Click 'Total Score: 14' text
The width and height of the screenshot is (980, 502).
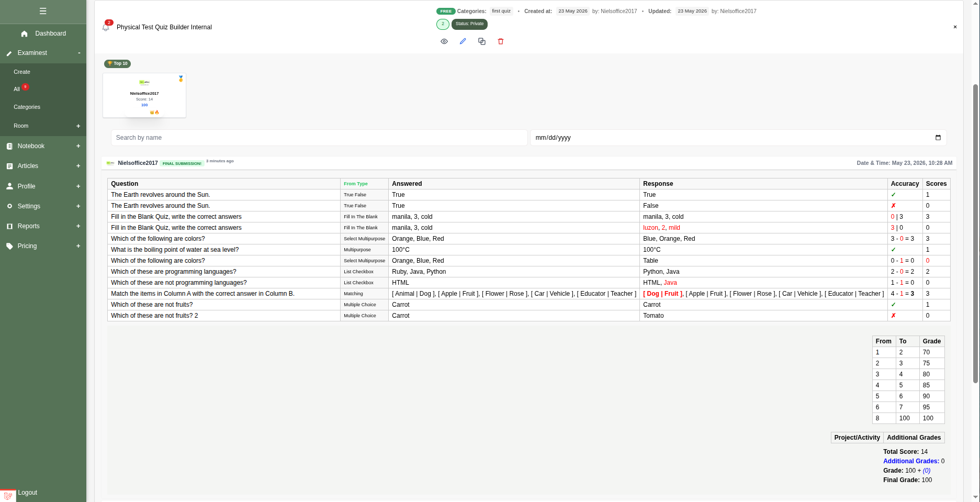click(905, 452)
